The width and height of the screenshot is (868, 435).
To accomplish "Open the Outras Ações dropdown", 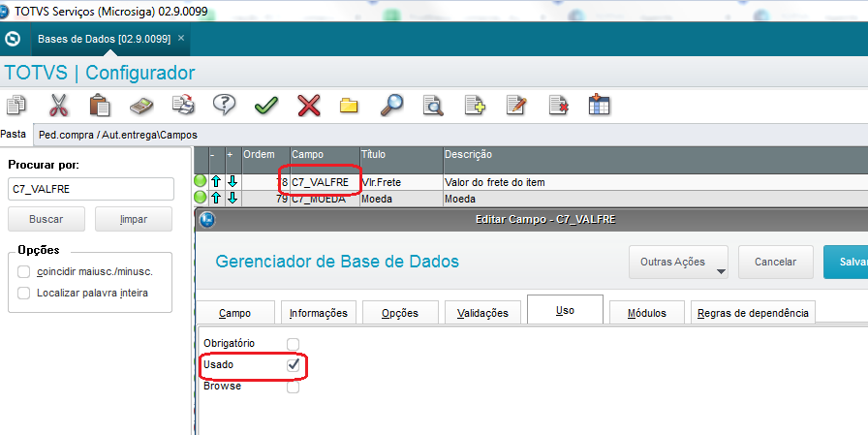I will (x=678, y=262).
